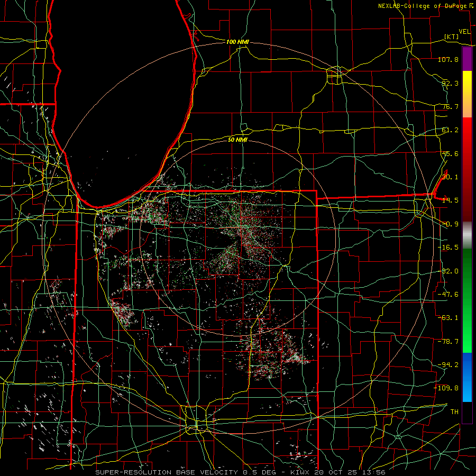Click the -109.8 velocity scale value

446,388
